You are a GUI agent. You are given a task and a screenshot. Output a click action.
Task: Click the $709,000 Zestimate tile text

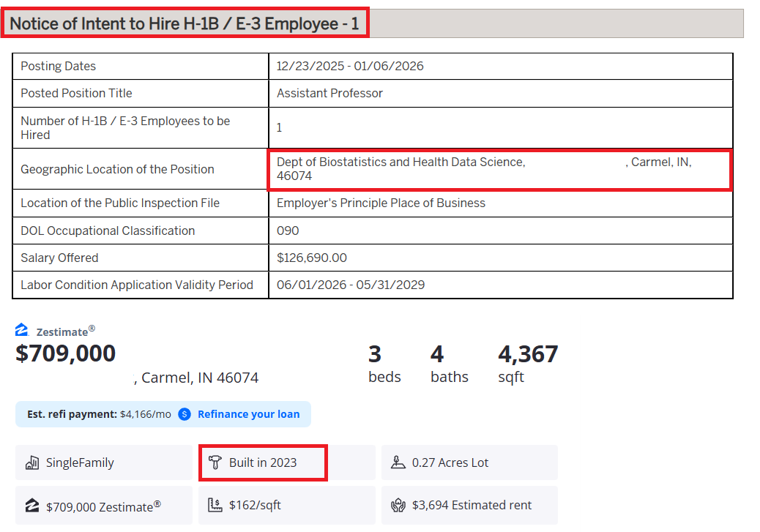tap(103, 506)
